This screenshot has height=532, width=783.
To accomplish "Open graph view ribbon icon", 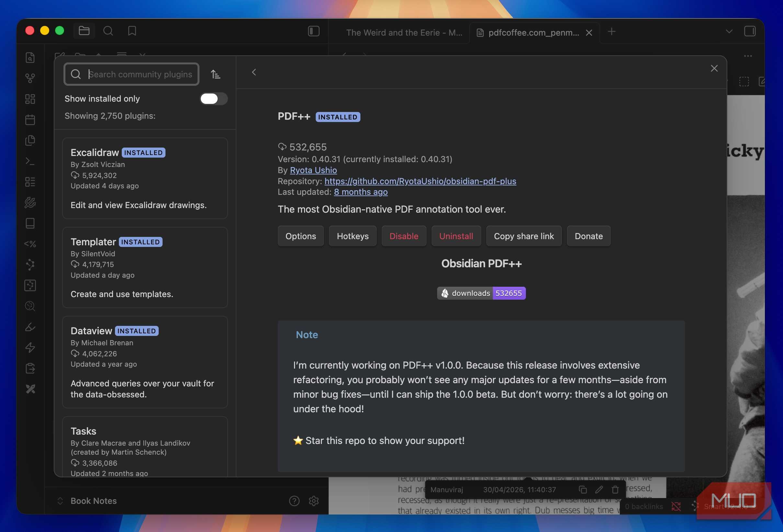I will pyautogui.click(x=30, y=78).
